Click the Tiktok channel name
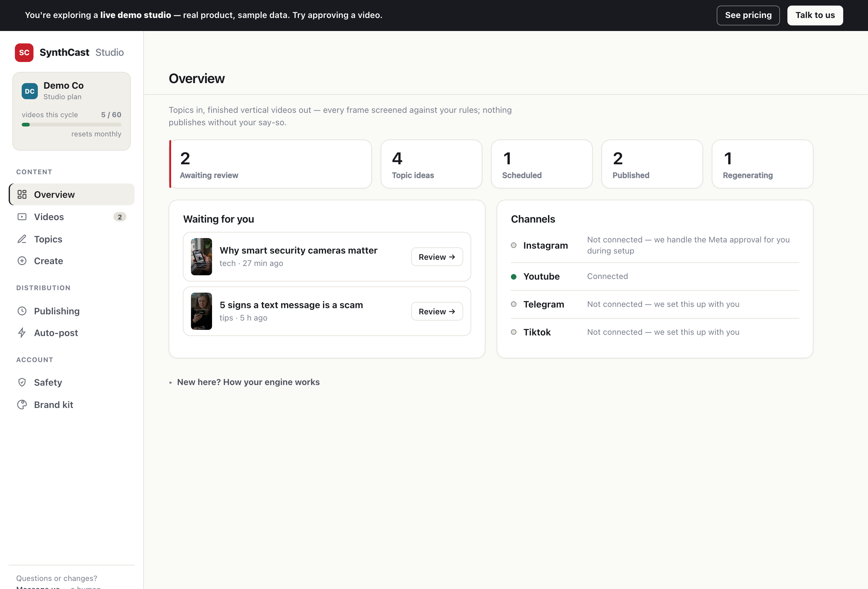Image resolution: width=868 pixels, height=589 pixels. pyautogui.click(x=537, y=332)
